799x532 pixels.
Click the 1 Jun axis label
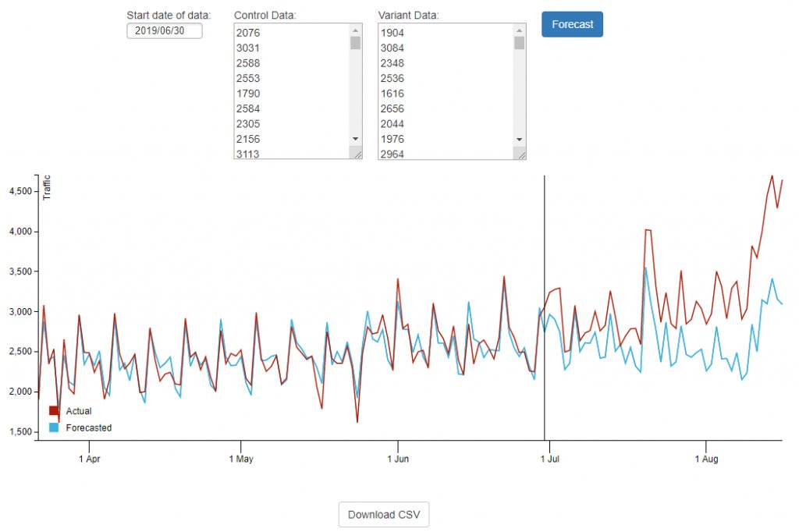398,459
